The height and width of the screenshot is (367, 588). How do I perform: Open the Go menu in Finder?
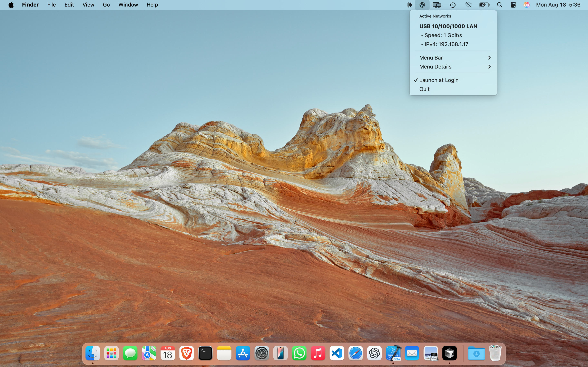[x=106, y=5]
